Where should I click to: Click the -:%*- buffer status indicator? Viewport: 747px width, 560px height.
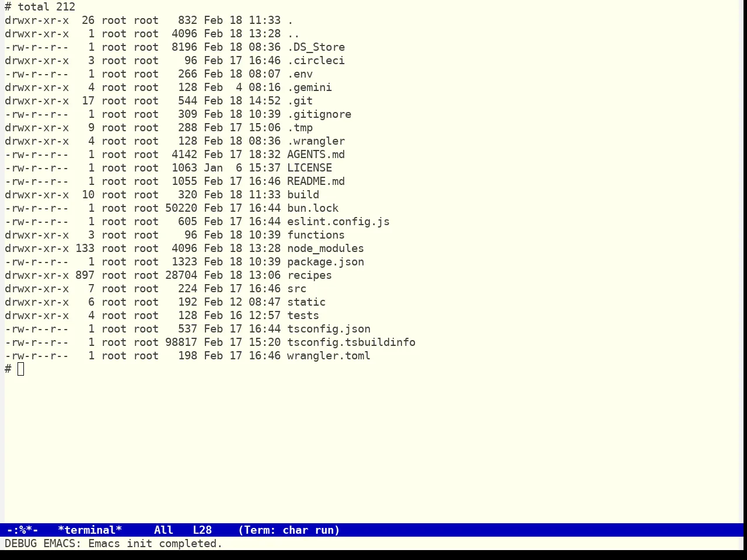coord(22,530)
